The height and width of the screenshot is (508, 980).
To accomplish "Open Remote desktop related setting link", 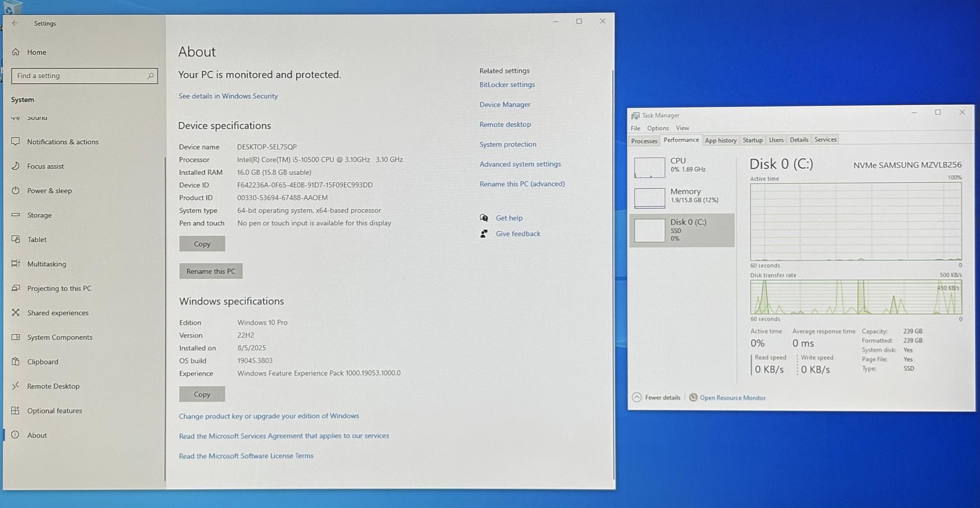I will pyautogui.click(x=505, y=124).
